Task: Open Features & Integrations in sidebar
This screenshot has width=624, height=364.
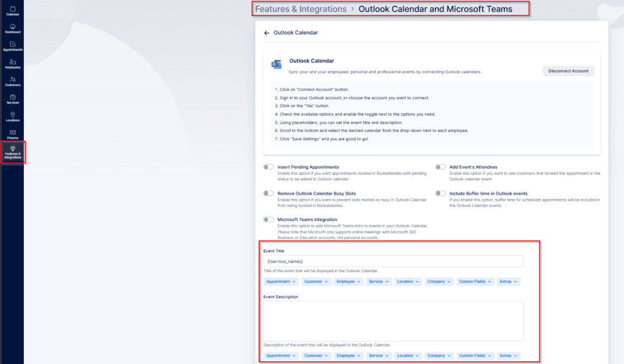Action: tap(13, 152)
